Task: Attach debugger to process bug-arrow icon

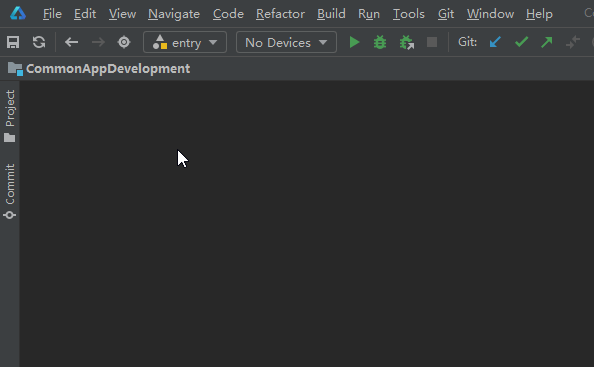Action: (x=406, y=42)
